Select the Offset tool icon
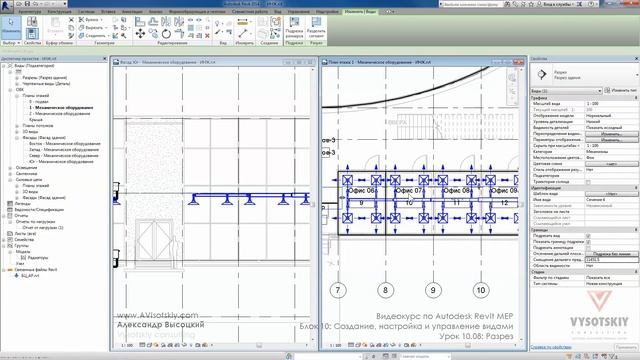Screen dimensions: 640x360 (x=153, y=22)
